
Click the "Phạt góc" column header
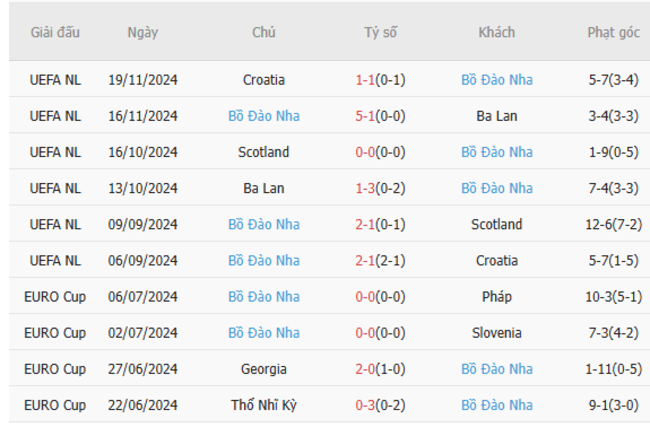tap(614, 32)
